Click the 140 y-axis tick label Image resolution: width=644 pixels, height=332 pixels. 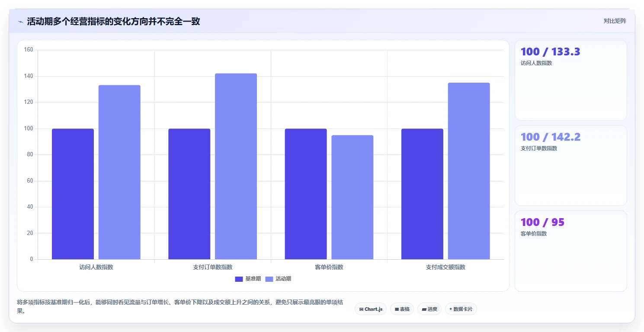(29, 76)
